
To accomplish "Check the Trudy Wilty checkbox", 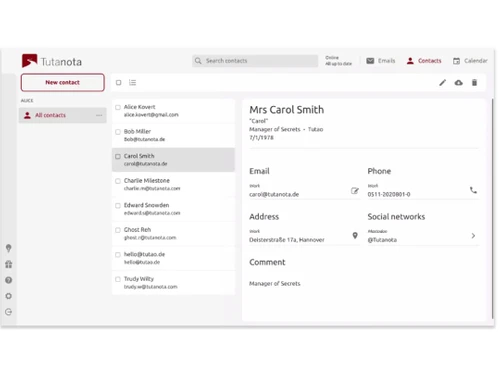I will pyautogui.click(x=118, y=279).
